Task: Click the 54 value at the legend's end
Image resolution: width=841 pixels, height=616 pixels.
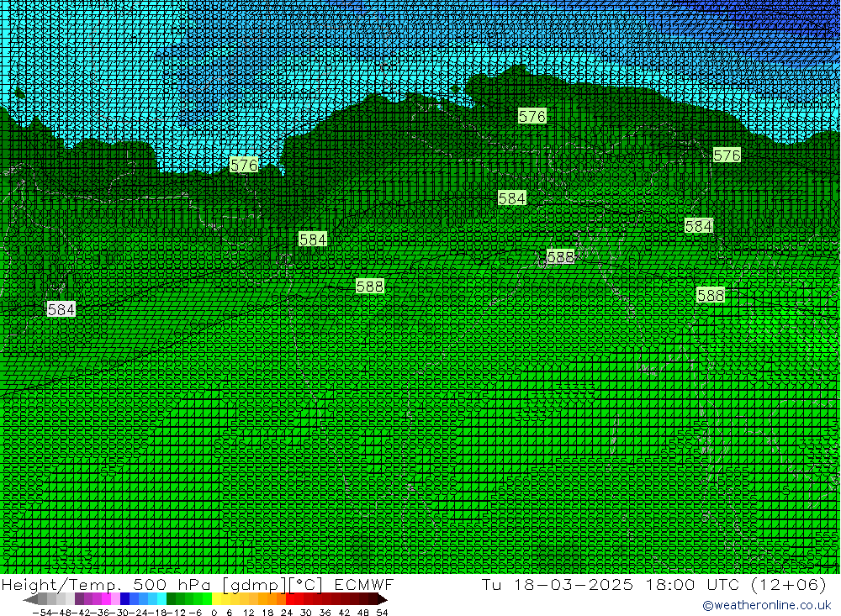Action: coord(382,613)
